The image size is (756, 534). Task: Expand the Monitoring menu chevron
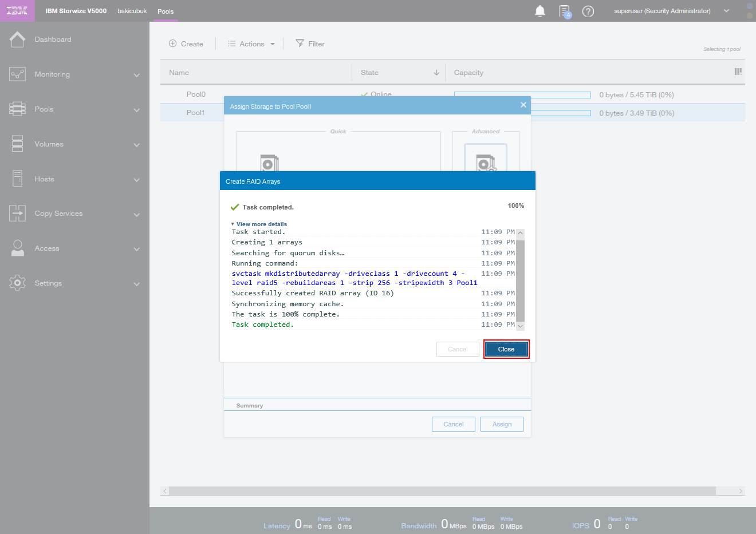136,75
